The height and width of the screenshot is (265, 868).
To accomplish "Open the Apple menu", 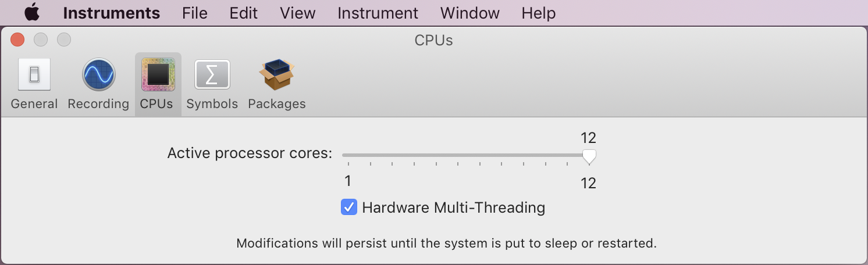I will 32,13.
